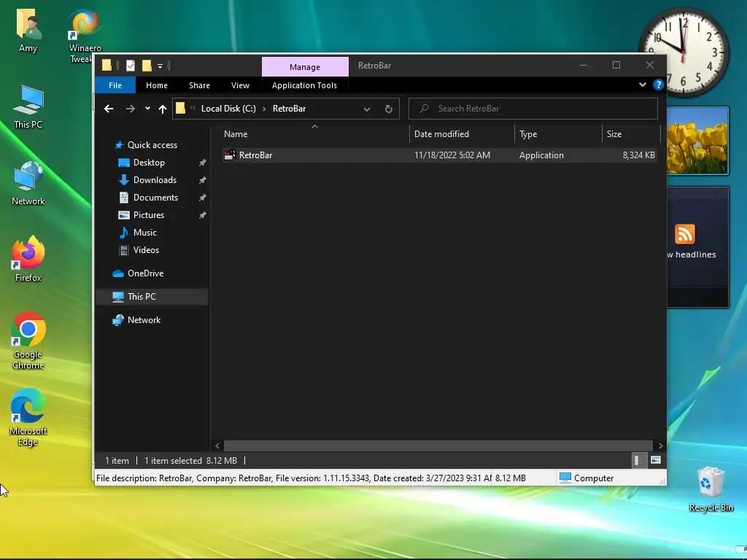
Task: Open Help via question mark icon
Action: [x=659, y=85]
